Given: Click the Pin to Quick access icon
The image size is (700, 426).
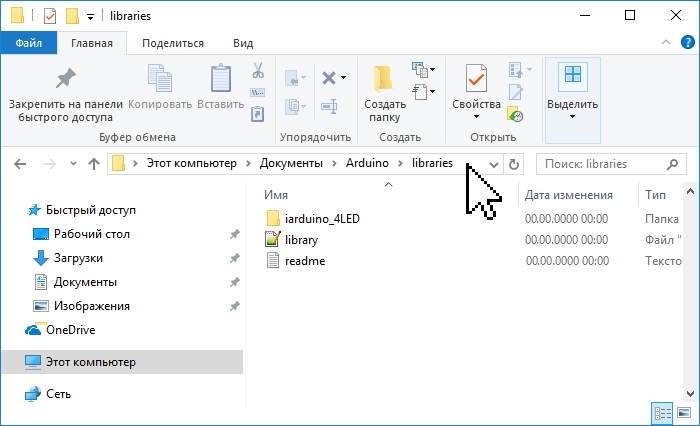Looking at the screenshot, I should point(66,79).
